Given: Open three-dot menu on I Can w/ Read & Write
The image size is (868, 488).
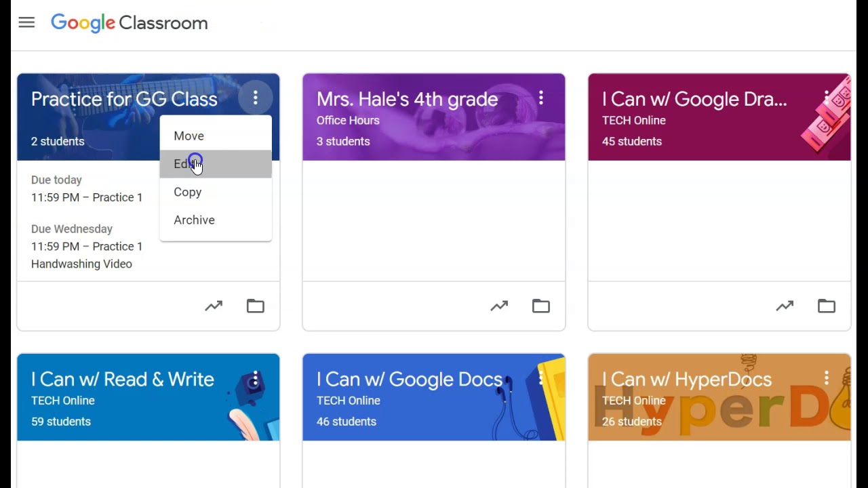Looking at the screenshot, I should tap(256, 378).
